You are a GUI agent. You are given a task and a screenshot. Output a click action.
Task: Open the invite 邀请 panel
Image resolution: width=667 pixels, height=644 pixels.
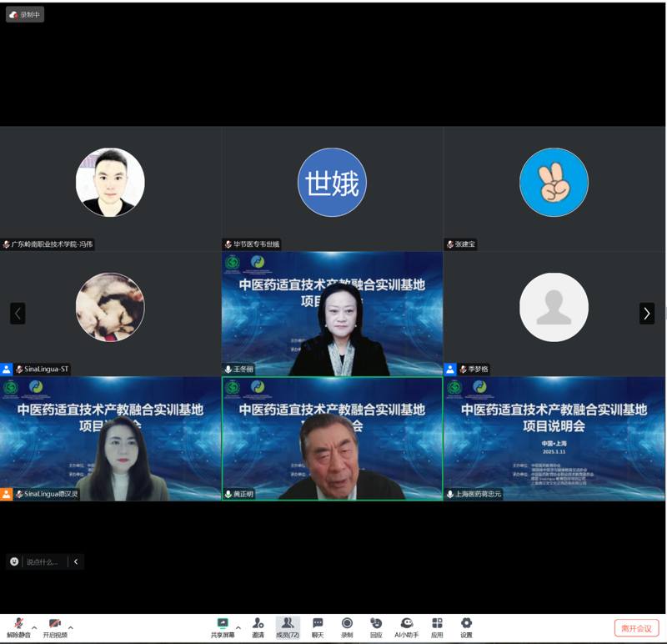(258, 627)
